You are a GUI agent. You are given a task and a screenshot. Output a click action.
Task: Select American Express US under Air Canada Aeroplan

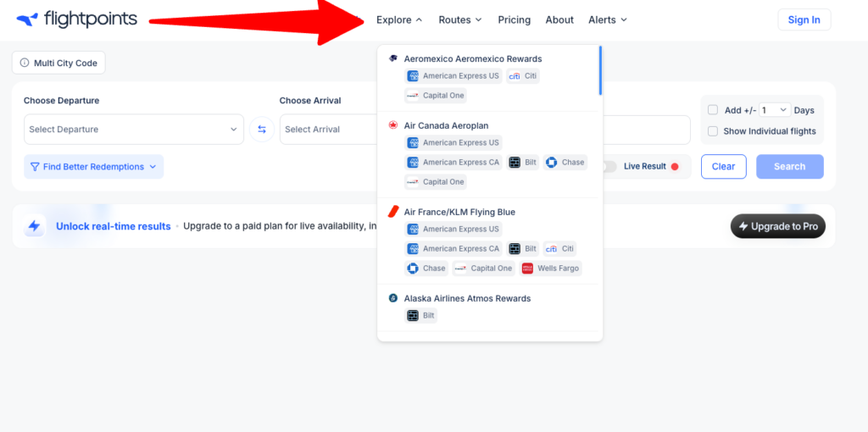[453, 142]
